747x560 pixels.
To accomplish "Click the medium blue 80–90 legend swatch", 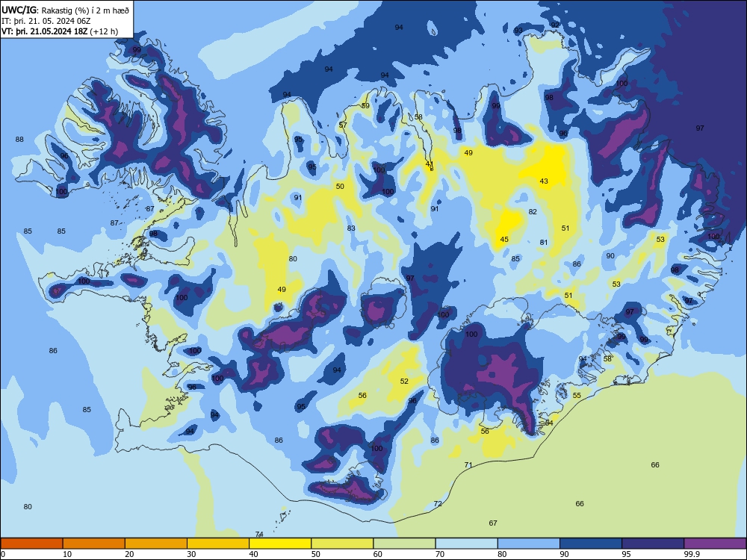I will 529,544.
